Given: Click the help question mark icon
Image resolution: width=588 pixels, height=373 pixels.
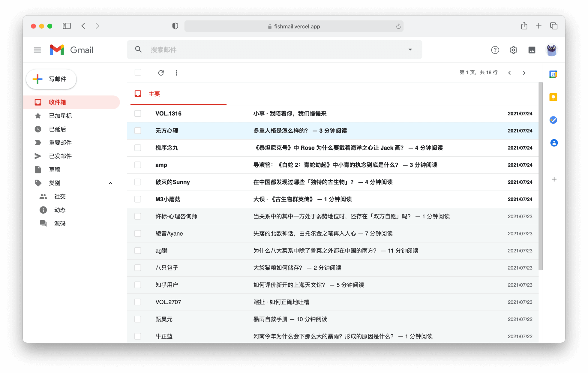Looking at the screenshot, I should (495, 50).
